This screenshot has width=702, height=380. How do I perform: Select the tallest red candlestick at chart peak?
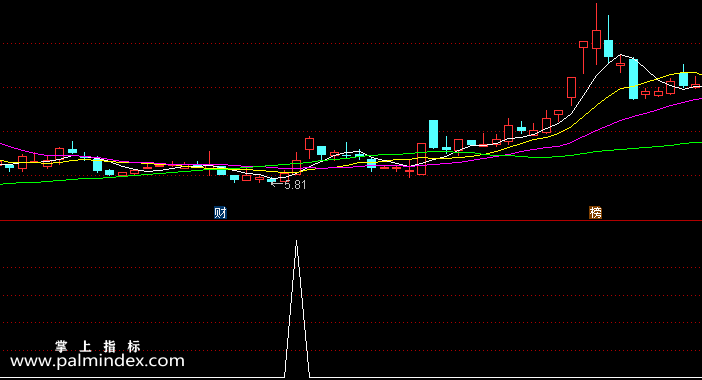[x=596, y=35]
